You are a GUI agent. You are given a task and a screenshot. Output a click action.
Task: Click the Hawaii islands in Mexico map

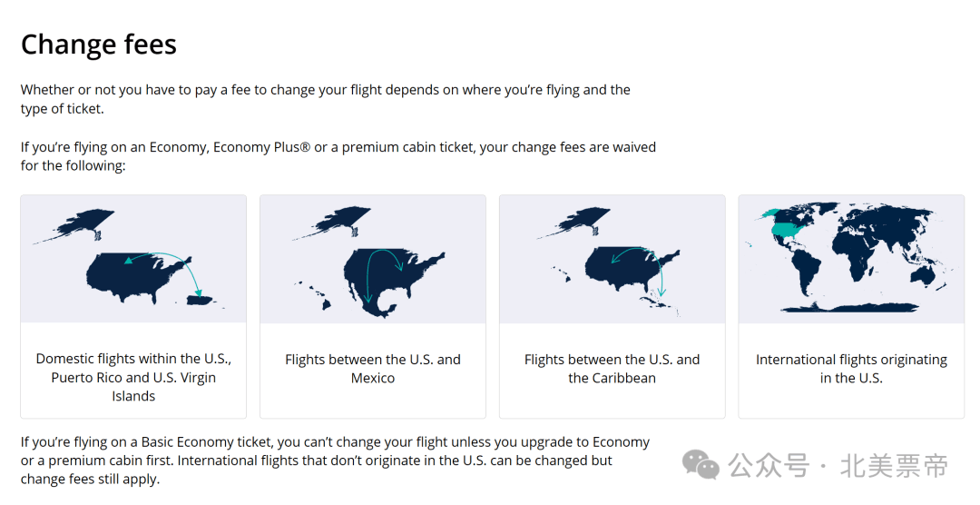point(314,295)
